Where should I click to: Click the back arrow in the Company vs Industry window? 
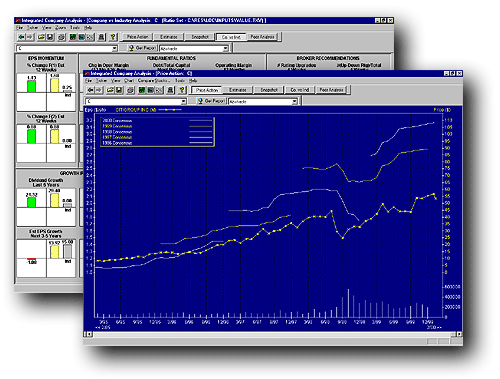tap(22, 37)
